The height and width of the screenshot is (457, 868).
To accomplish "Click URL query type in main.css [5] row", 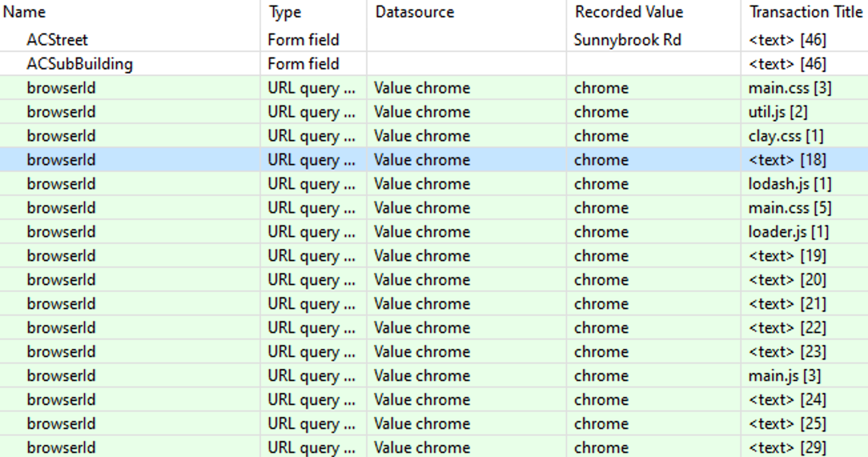I will point(312,208).
